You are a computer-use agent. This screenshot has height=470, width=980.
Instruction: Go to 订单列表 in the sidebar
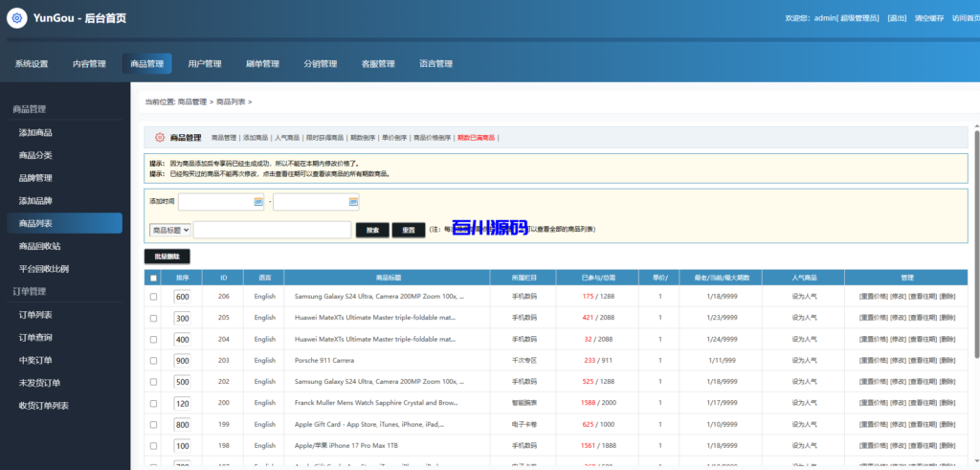(35, 315)
